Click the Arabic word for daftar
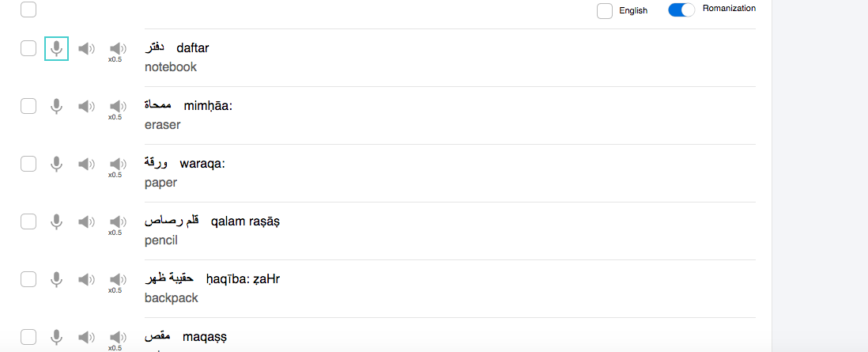Screen dimensions: 868x352 pyautogui.click(x=155, y=48)
